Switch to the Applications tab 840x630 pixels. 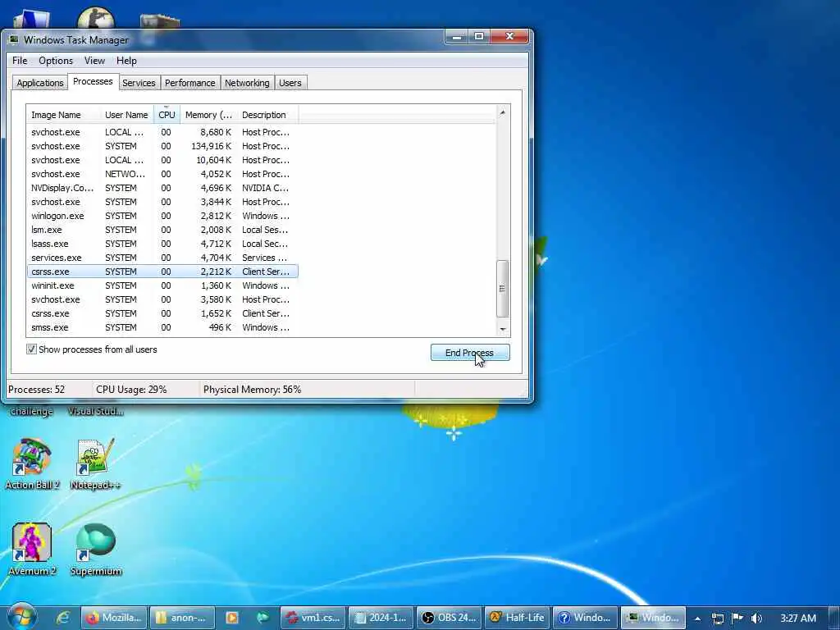pos(40,83)
